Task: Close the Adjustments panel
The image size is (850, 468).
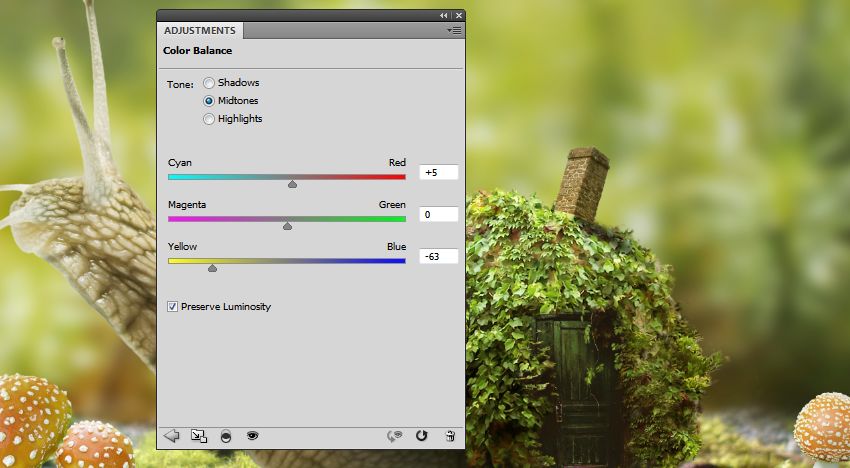Action: 459,16
